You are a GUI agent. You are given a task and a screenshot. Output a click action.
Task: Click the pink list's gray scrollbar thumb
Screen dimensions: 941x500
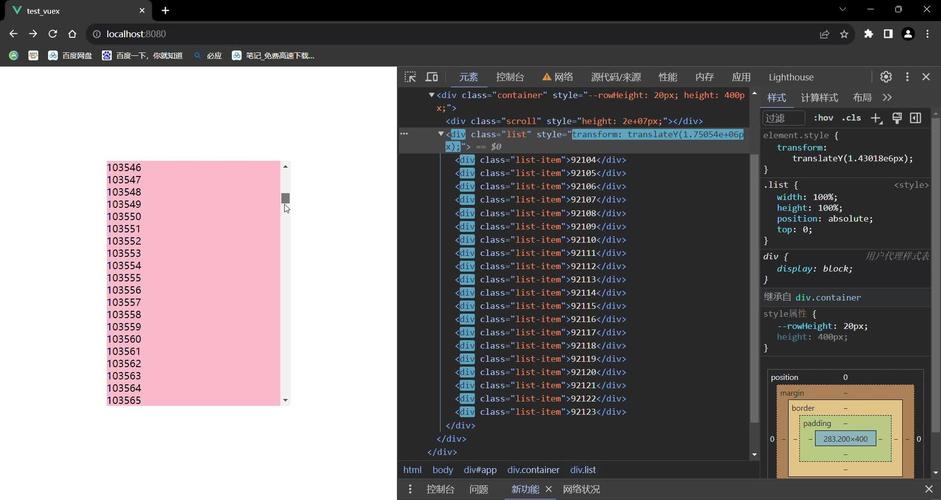point(286,198)
